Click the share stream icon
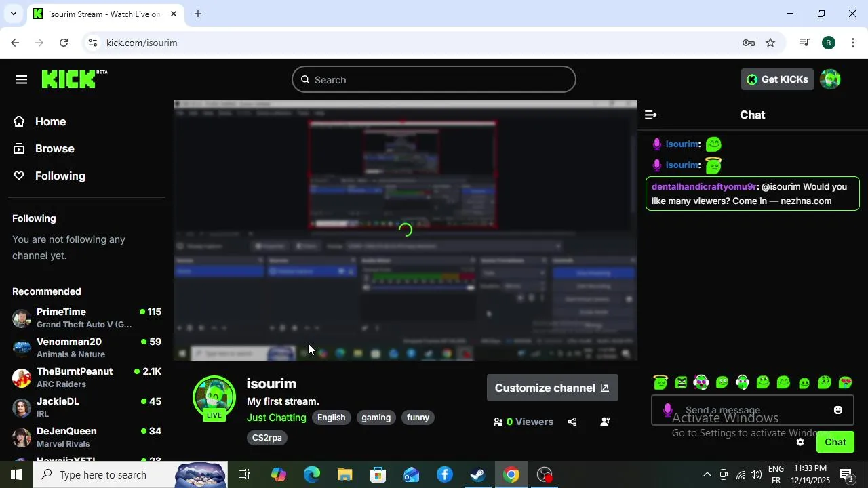 tap(572, 422)
